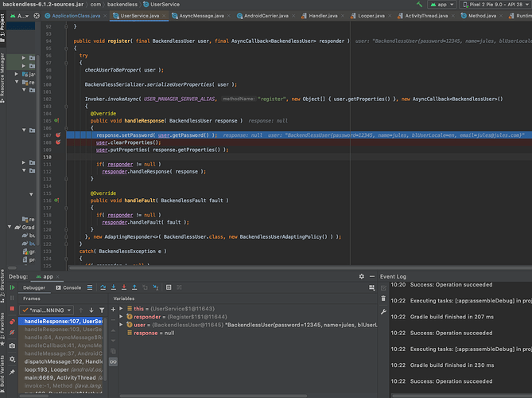Click Make Project hammer icon
The width and height of the screenshot is (532, 398).
(419, 5)
